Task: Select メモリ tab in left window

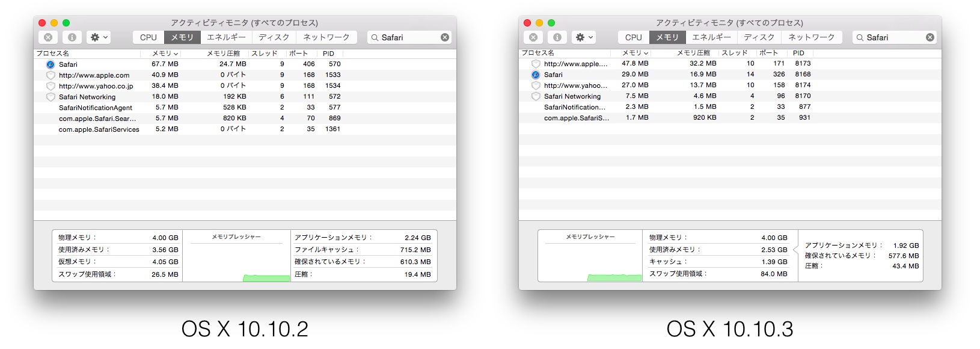Action: pyautogui.click(x=182, y=37)
